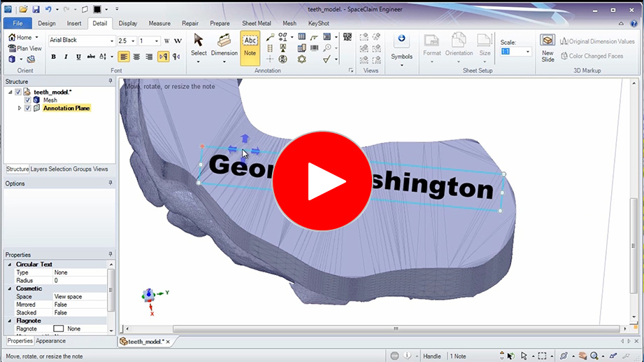Toggle the wide W character width button

pos(178,41)
